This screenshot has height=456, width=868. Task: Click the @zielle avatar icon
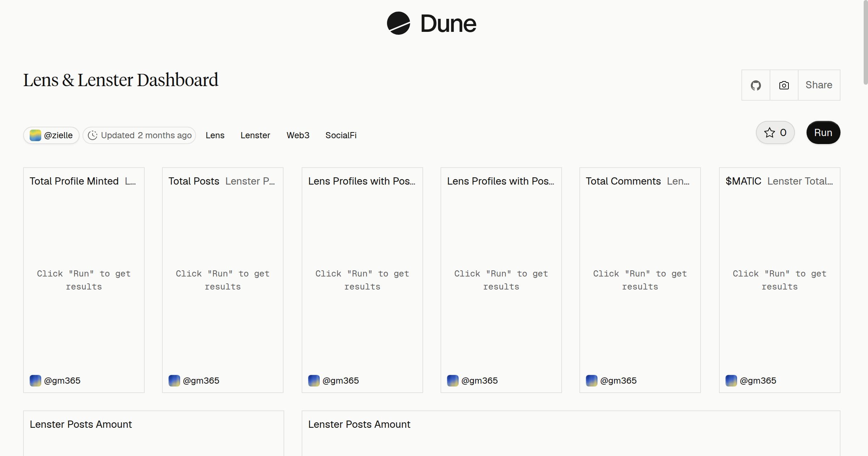click(35, 135)
